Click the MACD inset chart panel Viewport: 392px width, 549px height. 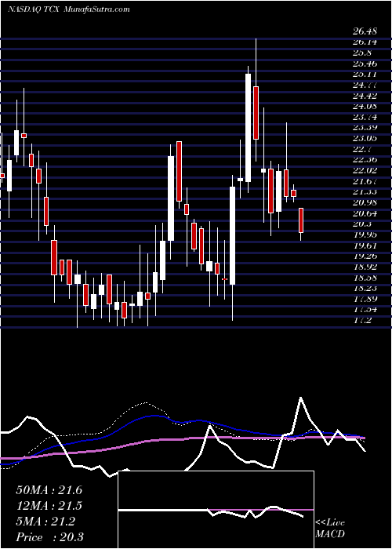point(216,510)
